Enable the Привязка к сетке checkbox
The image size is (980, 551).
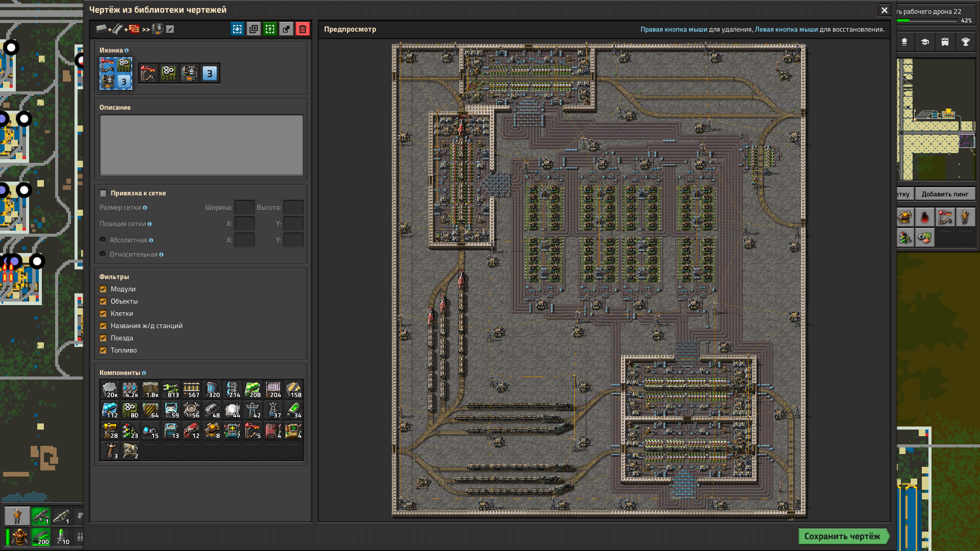tap(103, 193)
